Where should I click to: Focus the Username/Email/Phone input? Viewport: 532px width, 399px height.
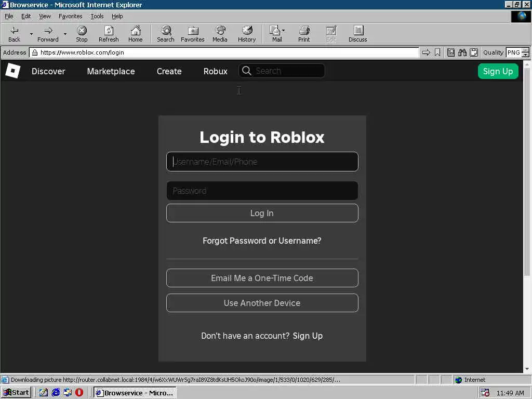pos(262,162)
